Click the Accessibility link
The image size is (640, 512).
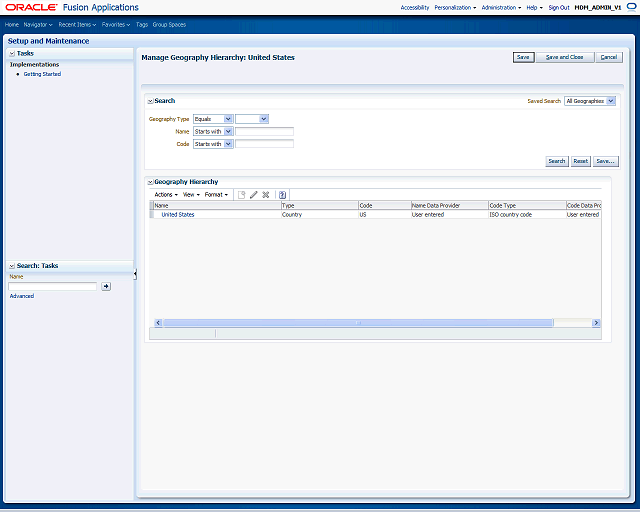[415, 8]
